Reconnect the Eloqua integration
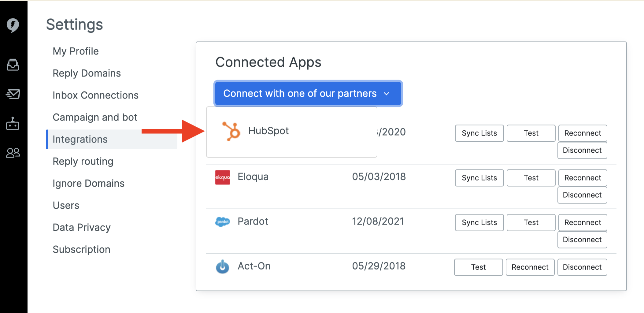Screen dimensions: 644x313 pyautogui.click(x=582, y=177)
